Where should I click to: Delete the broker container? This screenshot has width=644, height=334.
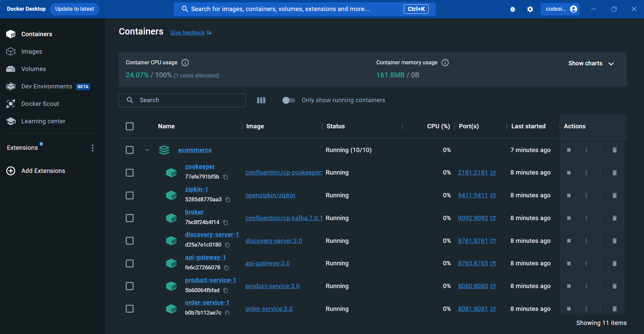point(614,218)
